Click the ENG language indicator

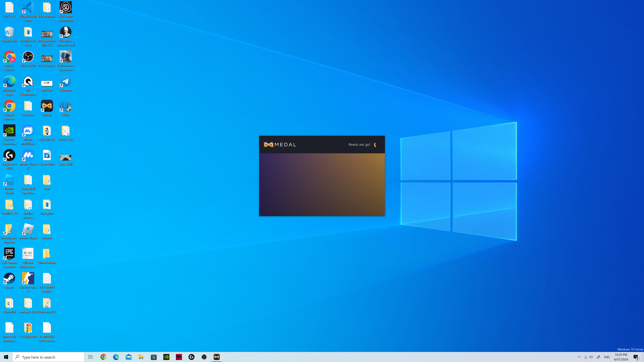coord(607,357)
